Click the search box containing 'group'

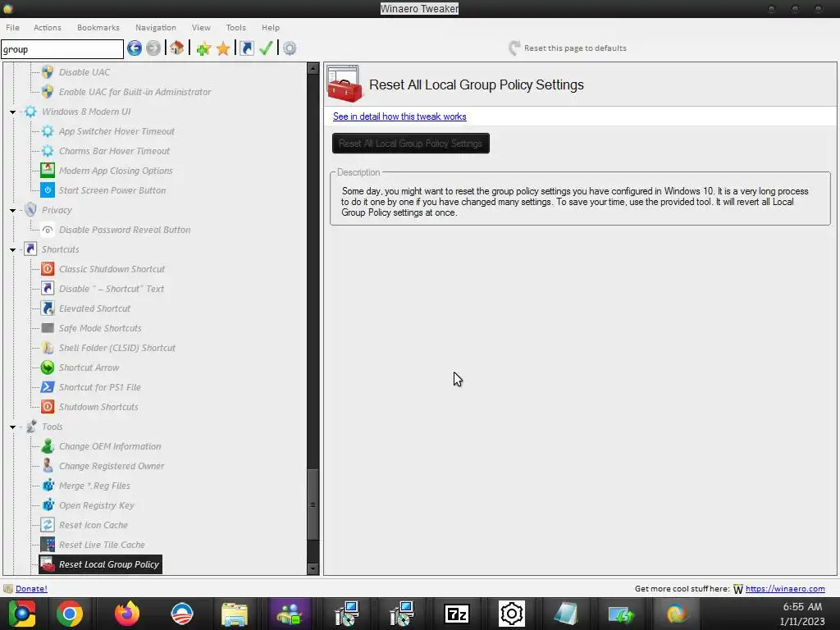point(62,49)
